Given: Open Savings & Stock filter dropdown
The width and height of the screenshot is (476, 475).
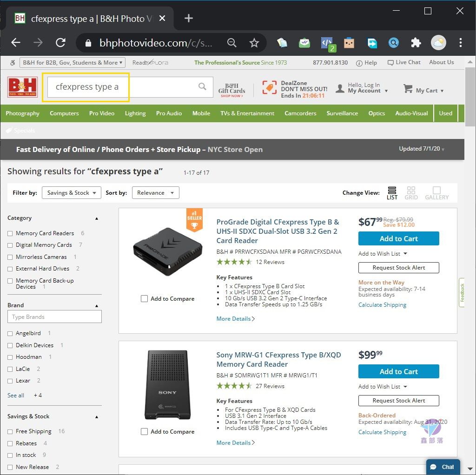Looking at the screenshot, I should coord(71,193).
